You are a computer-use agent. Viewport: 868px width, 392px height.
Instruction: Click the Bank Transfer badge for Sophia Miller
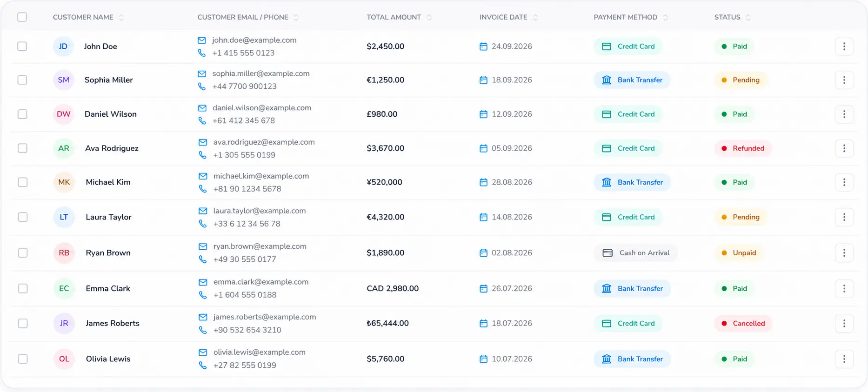pos(632,80)
